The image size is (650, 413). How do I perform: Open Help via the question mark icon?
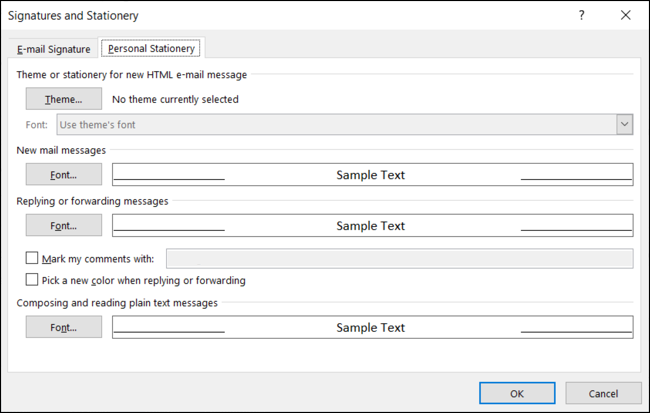tap(582, 15)
